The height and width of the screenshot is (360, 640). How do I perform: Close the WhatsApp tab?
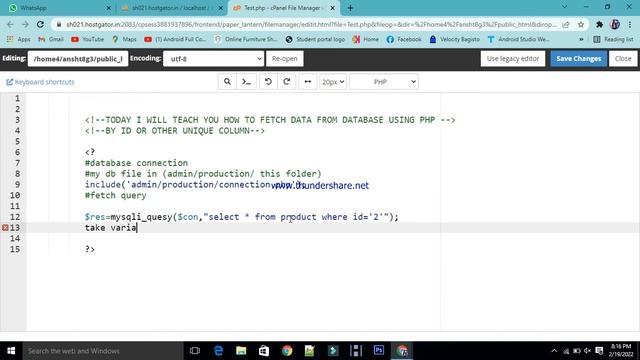click(109, 8)
